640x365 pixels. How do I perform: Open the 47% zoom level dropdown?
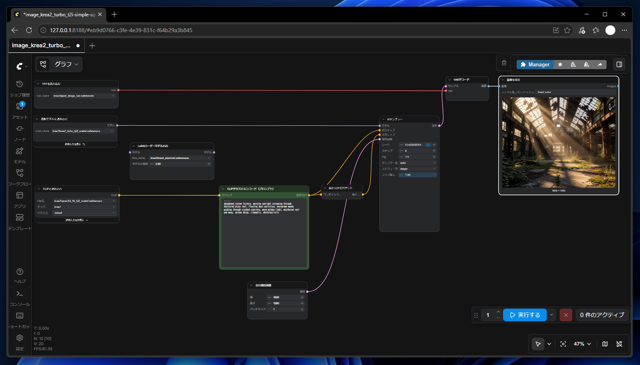582,344
